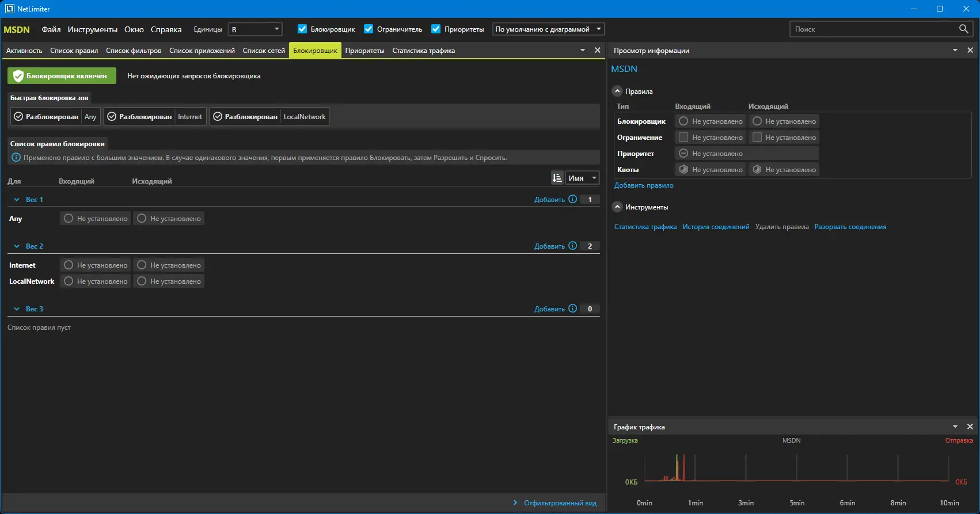Close the График трафика panel
Image resolution: width=980 pixels, height=514 pixels.
point(970,427)
